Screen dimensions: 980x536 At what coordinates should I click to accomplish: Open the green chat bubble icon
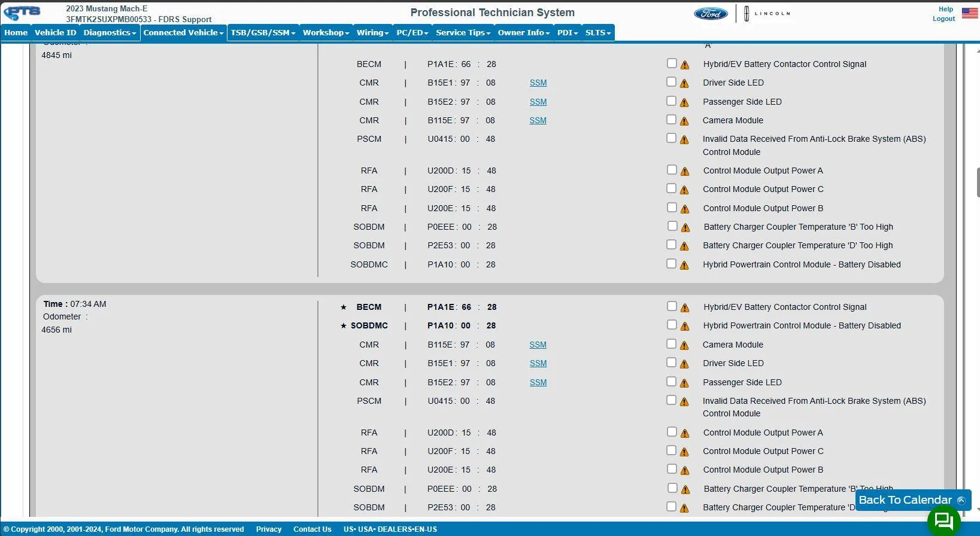click(943, 520)
